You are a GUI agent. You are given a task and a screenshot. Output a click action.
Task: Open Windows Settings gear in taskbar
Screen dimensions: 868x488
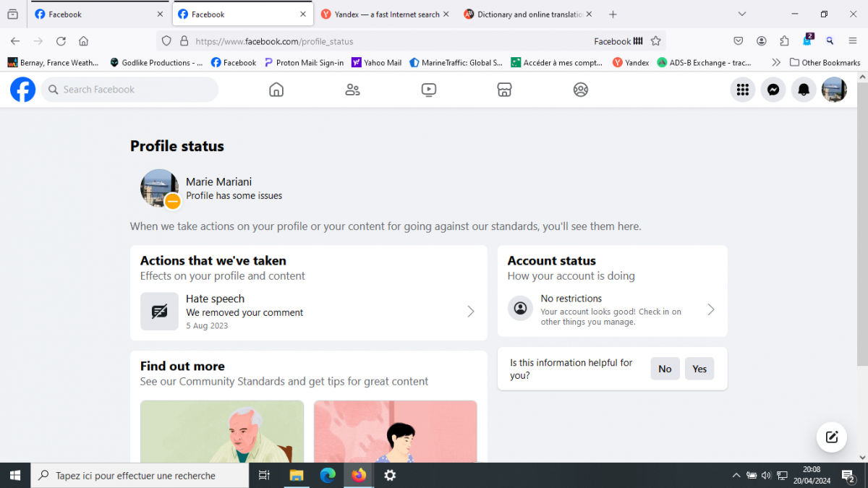[x=390, y=476]
